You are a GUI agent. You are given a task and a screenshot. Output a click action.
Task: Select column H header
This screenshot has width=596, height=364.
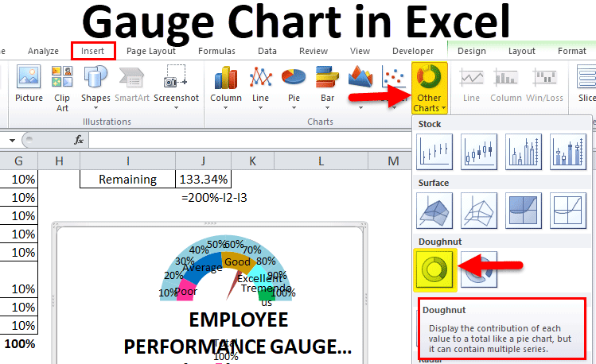pyautogui.click(x=59, y=161)
